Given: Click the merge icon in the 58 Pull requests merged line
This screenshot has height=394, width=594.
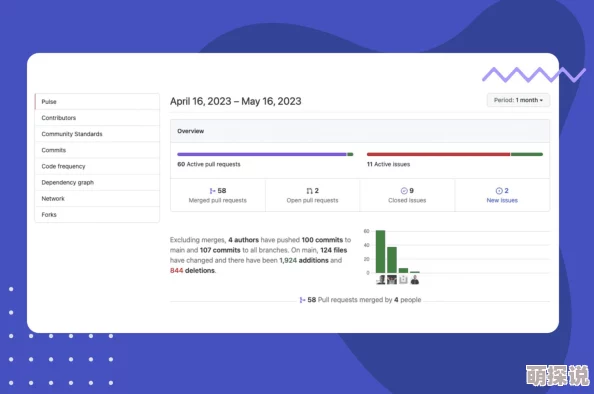Looking at the screenshot, I should [302, 300].
